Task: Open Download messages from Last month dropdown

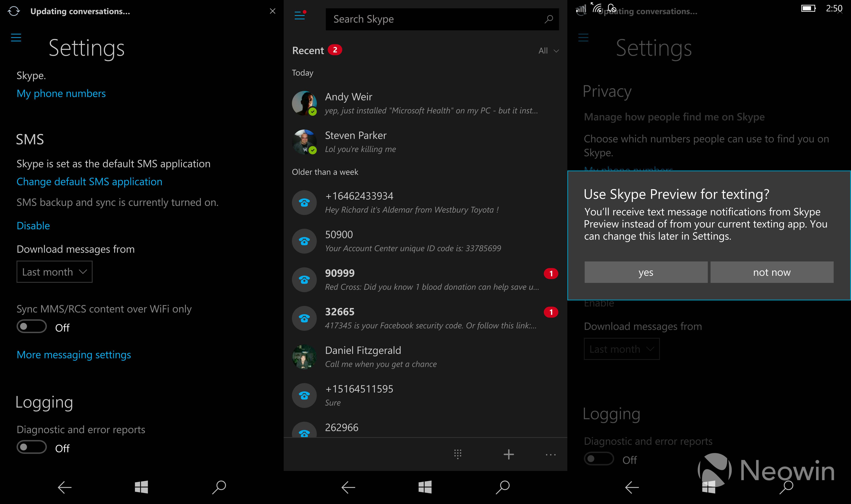Action: pos(54,272)
